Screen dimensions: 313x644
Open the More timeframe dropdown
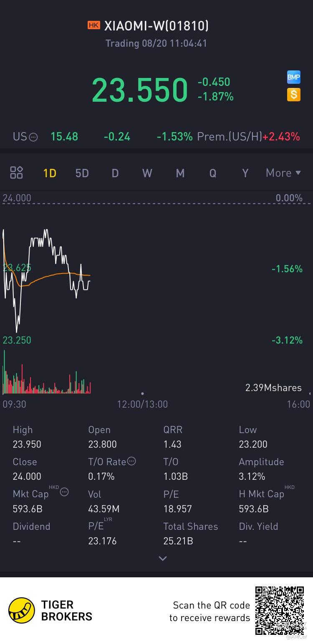click(283, 173)
